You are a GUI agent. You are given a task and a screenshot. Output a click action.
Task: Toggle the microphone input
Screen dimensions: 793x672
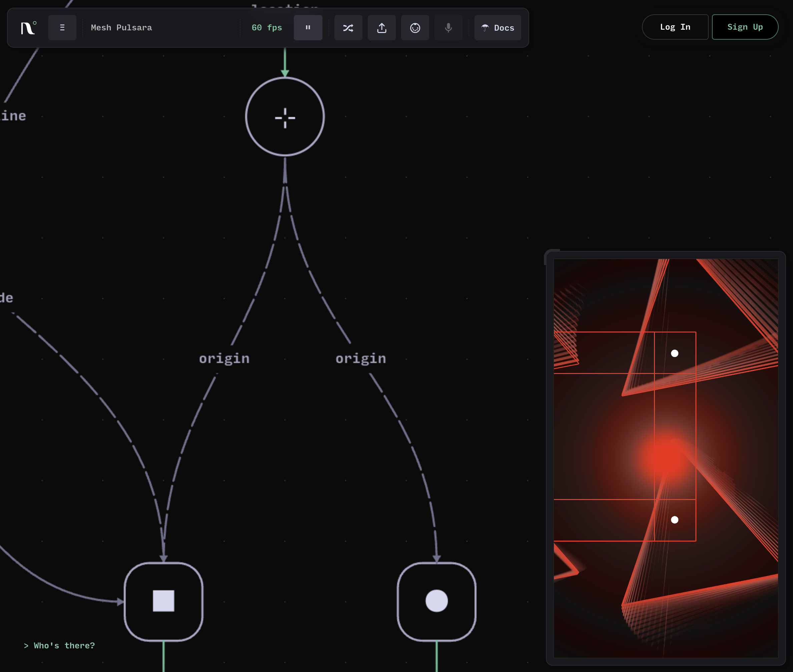(448, 28)
